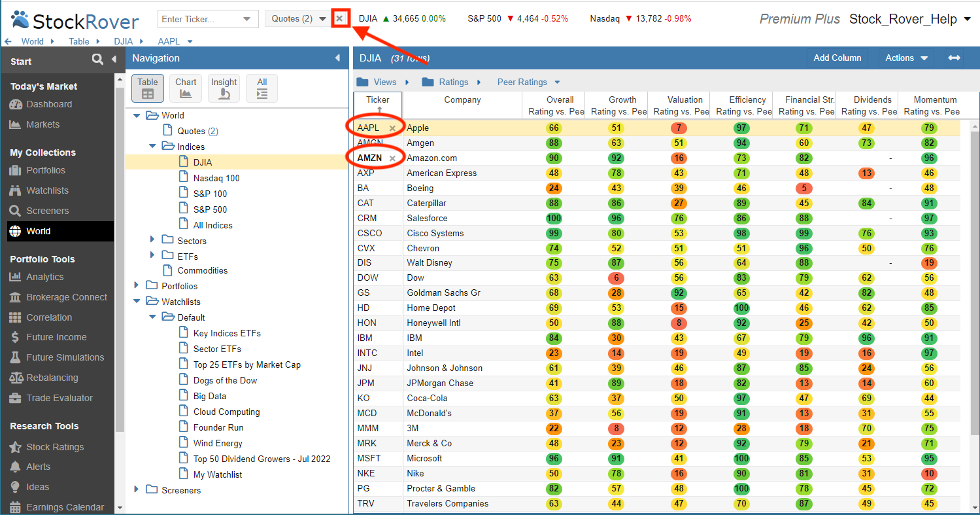The width and height of the screenshot is (980, 515).
Task: Collapse the Indices tree folder
Action: click(152, 147)
